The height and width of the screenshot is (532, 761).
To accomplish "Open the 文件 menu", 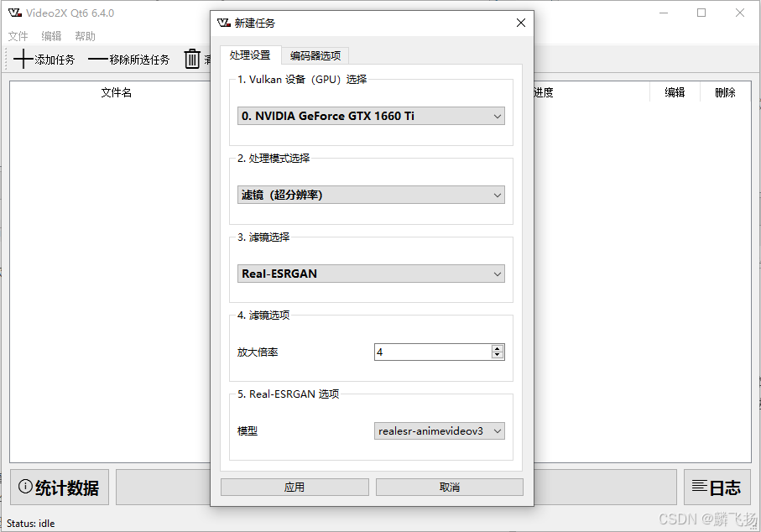I will pyautogui.click(x=18, y=36).
